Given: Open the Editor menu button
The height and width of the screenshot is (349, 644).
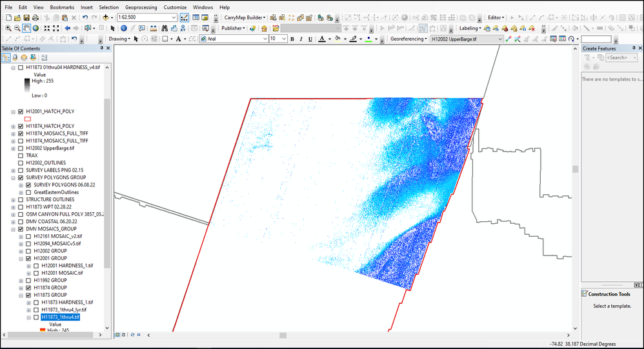Looking at the screenshot, I should [x=496, y=17].
